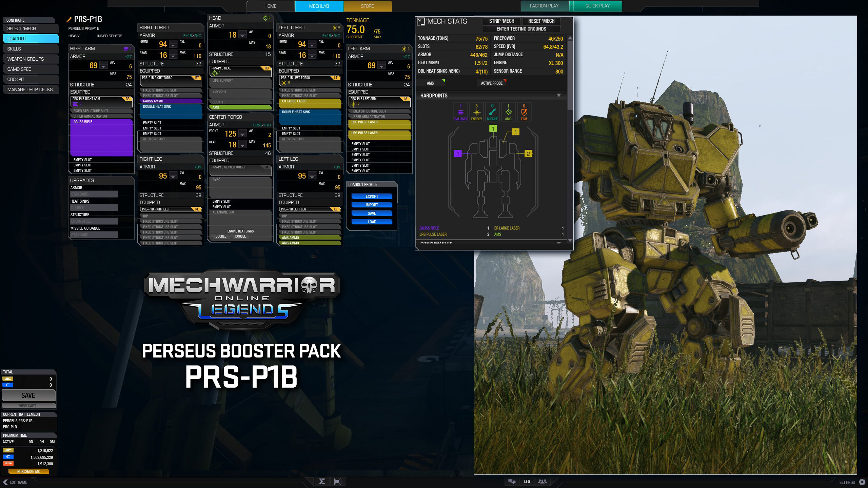Image resolution: width=868 pixels, height=488 pixels.
Task: Click the purple 1 ballistic marker on mech diagram
Action: (458, 154)
